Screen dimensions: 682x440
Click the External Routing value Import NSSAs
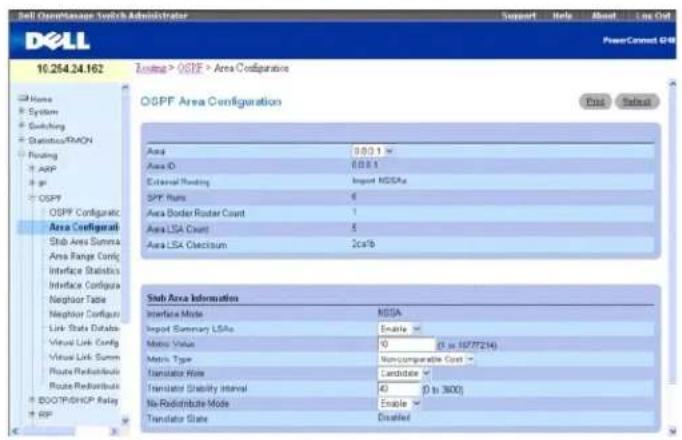pyautogui.click(x=379, y=180)
